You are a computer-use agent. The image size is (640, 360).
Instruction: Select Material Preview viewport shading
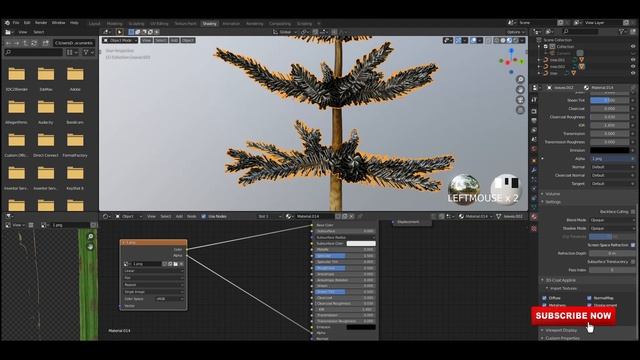point(509,40)
